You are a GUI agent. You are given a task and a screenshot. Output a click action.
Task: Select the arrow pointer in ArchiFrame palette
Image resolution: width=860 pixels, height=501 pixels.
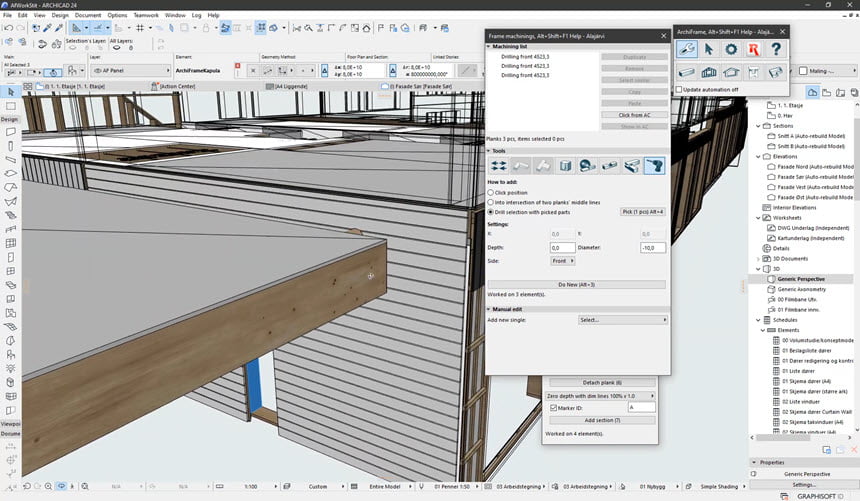pyautogui.click(x=709, y=49)
